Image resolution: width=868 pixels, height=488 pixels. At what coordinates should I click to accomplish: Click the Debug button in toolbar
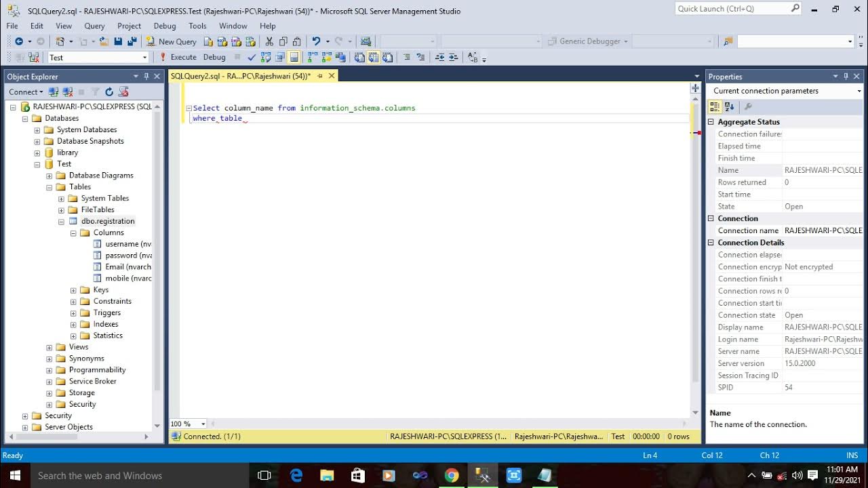coord(214,58)
